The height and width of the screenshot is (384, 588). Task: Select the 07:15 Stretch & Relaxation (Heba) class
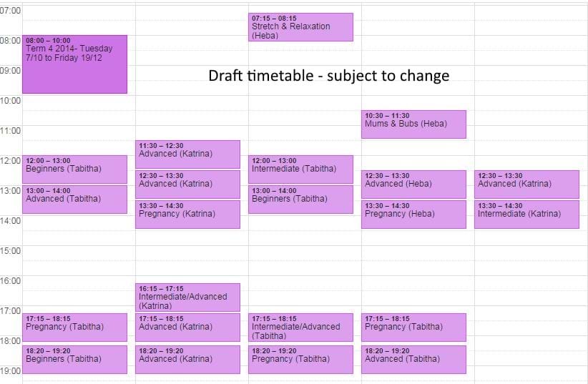pos(300,27)
